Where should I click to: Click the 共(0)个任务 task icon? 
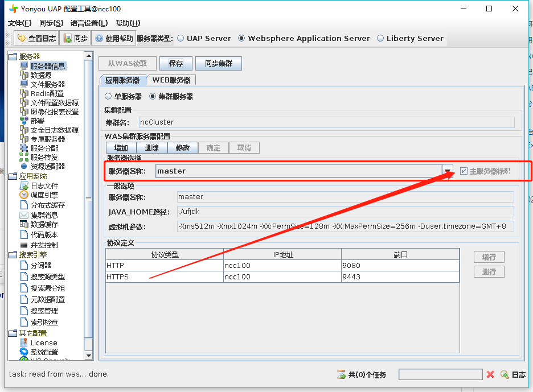pyautogui.click(x=341, y=374)
